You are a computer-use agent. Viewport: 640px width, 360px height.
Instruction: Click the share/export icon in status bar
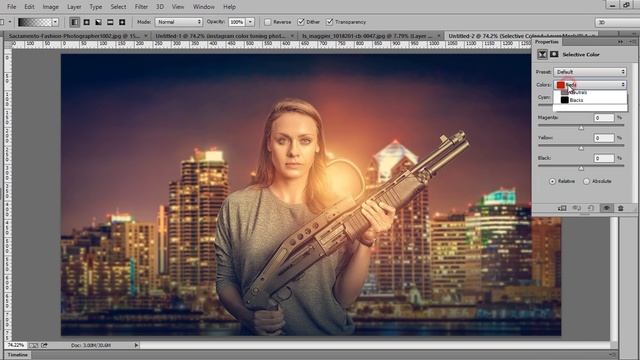pos(44,345)
